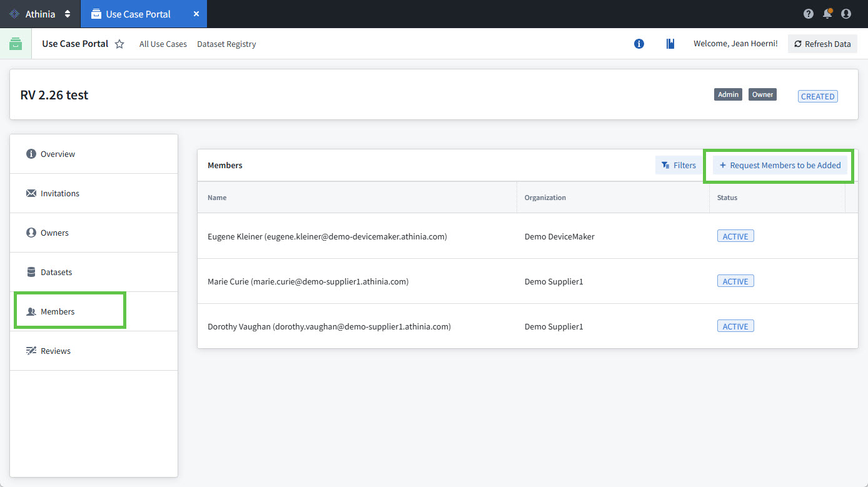
Task: Close the Use Case Portal tab
Action: [x=196, y=14]
